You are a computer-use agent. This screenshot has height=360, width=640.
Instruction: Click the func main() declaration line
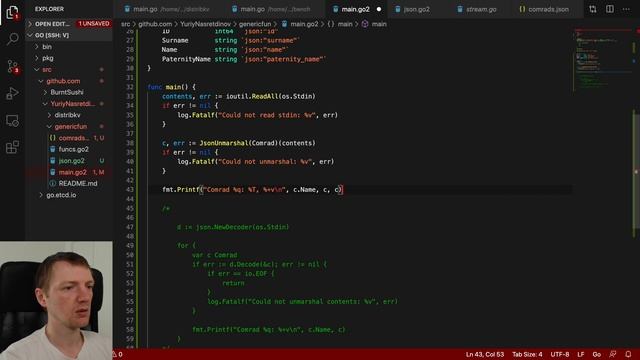pos(171,87)
